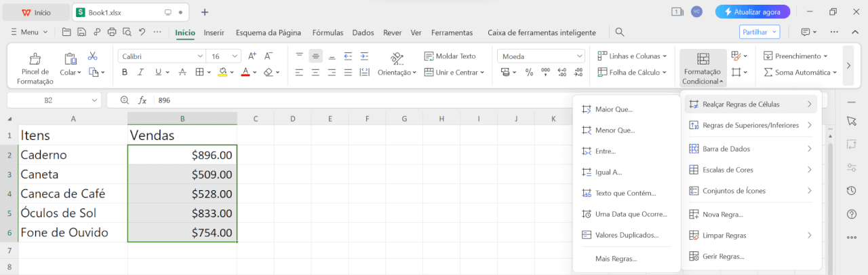Screen dimensions: 868x275
Task: Click the increase indent icon
Action: (x=364, y=56)
